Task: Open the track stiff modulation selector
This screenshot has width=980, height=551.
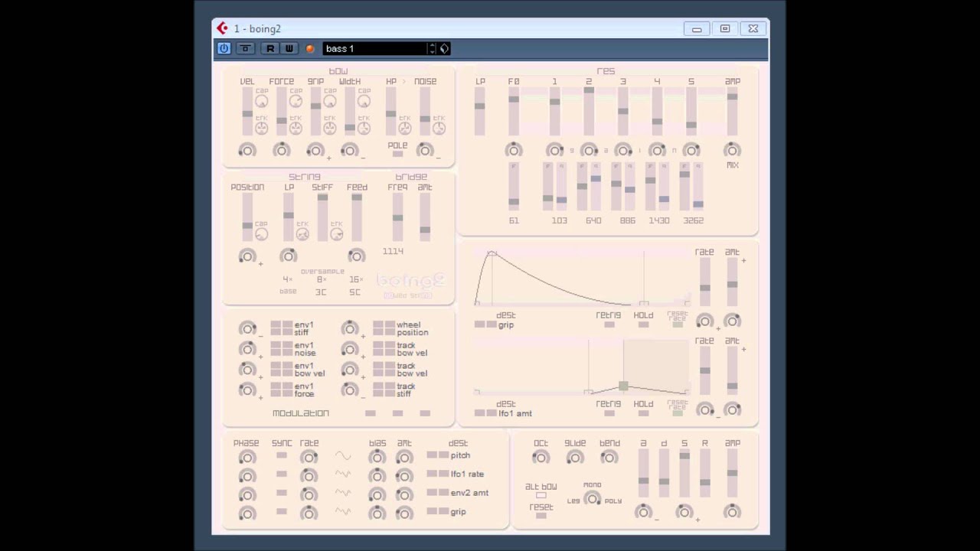Action: [x=394, y=390]
